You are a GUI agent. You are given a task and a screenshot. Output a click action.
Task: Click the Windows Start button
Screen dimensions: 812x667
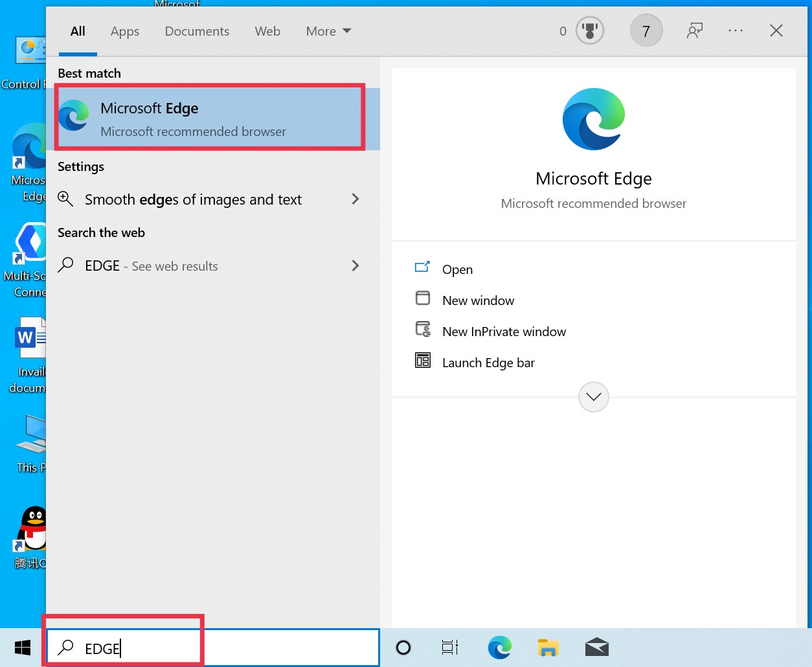[x=23, y=648]
